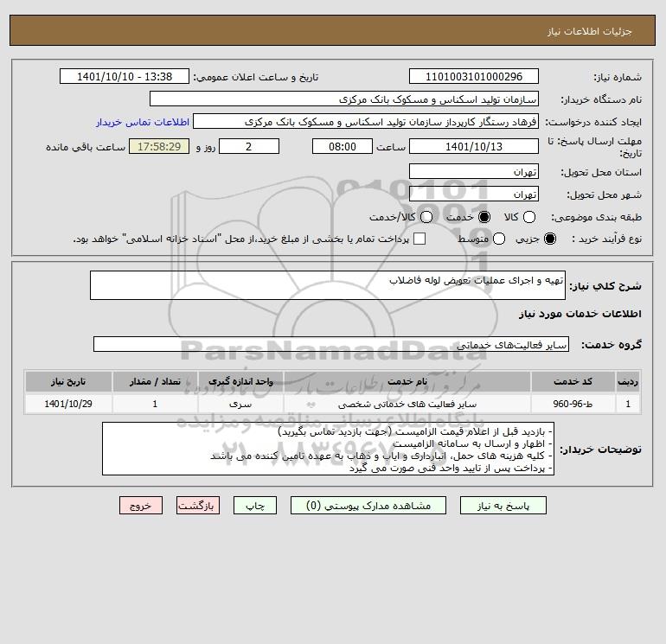Viewport: 666px width, 644px height.
Task: Click the announcement date field 1401/10/10 - 13:38
Action: click(x=125, y=77)
